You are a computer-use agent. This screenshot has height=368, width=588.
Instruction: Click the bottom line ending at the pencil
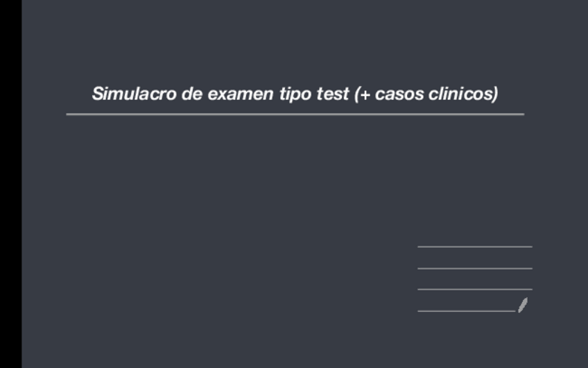tap(466, 311)
